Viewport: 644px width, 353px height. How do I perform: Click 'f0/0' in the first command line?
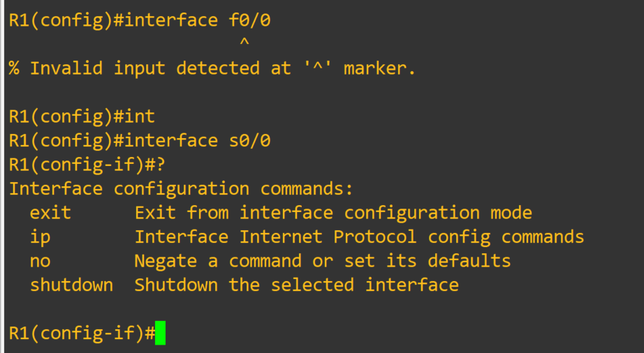pos(249,20)
